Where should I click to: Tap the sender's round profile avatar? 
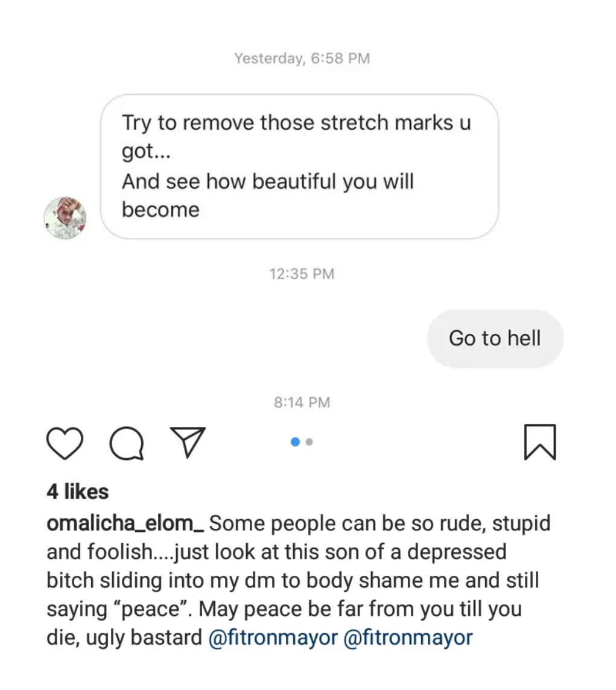pyautogui.click(x=66, y=217)
